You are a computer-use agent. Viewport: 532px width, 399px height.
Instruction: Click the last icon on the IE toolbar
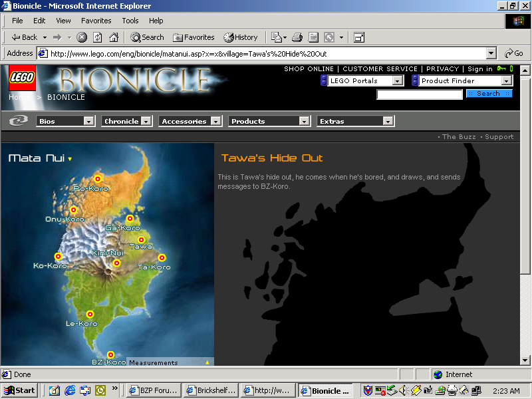point(359,37)
